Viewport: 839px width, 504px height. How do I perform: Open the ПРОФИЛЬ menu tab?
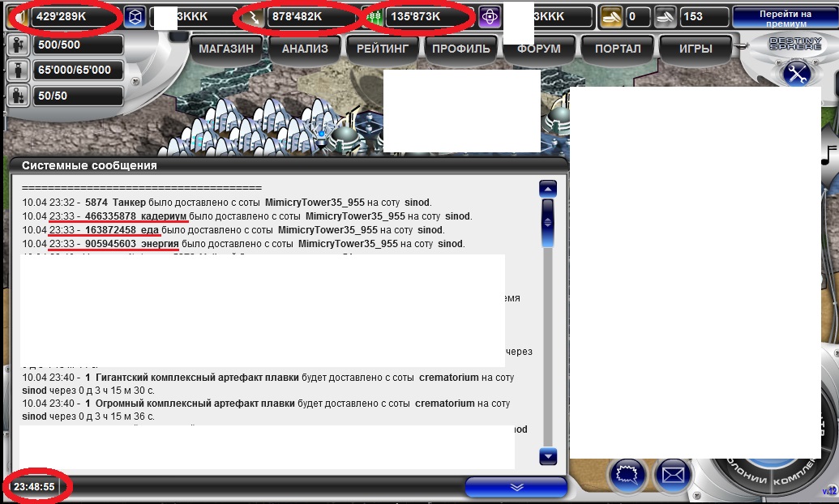pyautogui.click(x=460, y=49)
